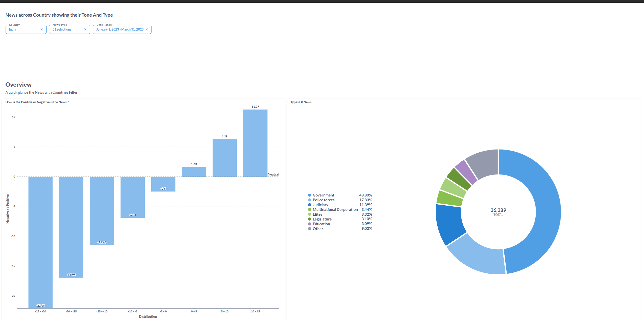Viewport: 644px width, 320px height.
Task: Toggle Police forces legend dot
Action: click(x=309, y=200)
